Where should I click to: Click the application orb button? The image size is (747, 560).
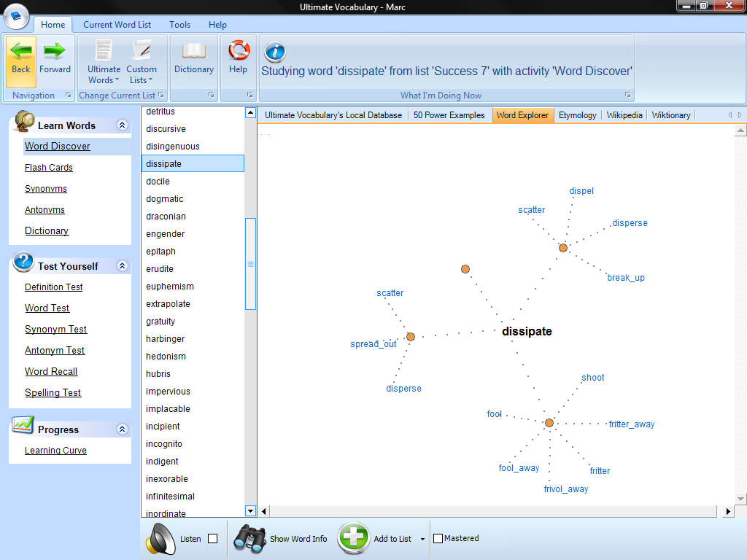(16, 16)
